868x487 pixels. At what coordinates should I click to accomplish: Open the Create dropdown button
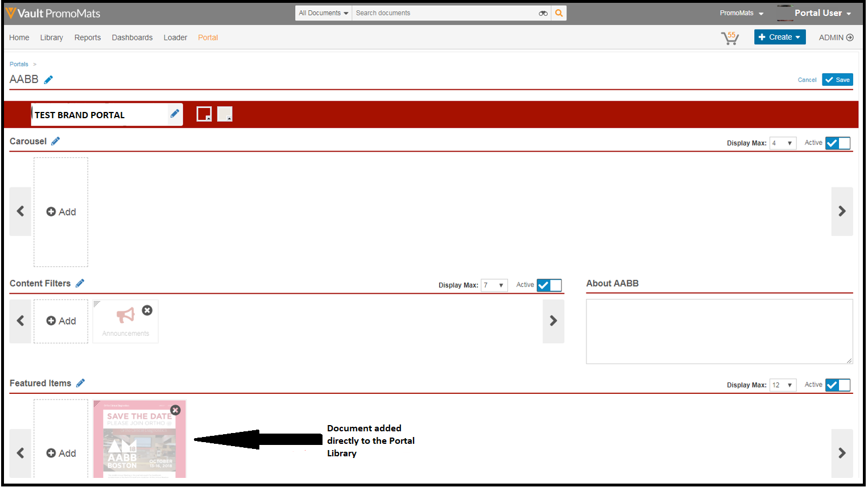(x=779, y=37)
